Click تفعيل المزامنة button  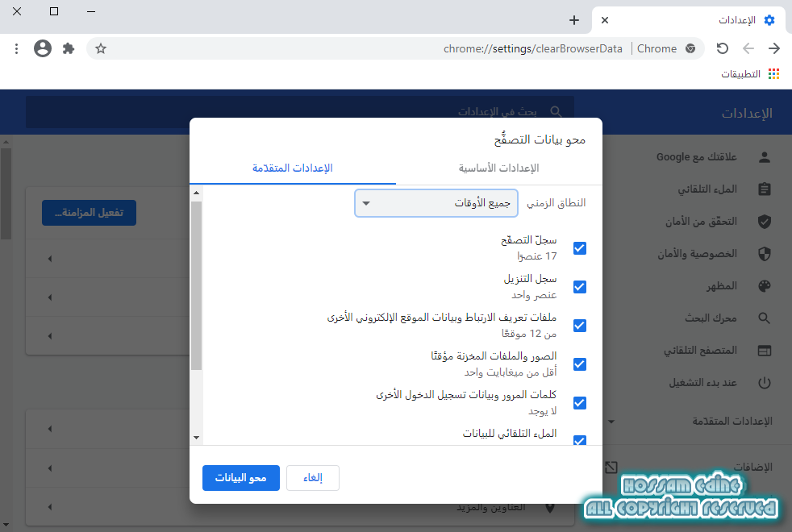pos(89,213)
